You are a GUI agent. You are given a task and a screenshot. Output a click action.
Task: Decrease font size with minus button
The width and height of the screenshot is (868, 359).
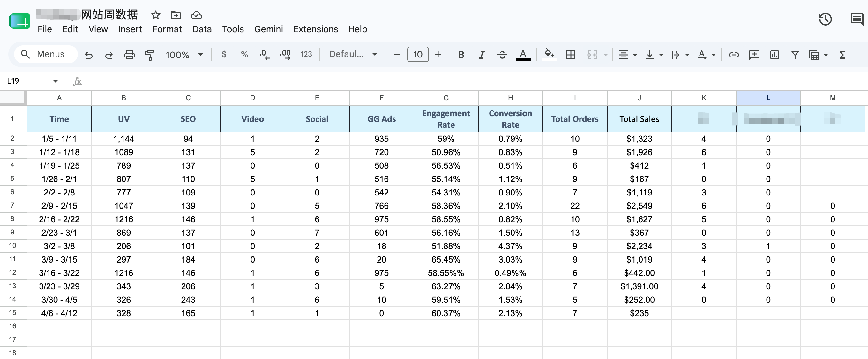point(397,54)
